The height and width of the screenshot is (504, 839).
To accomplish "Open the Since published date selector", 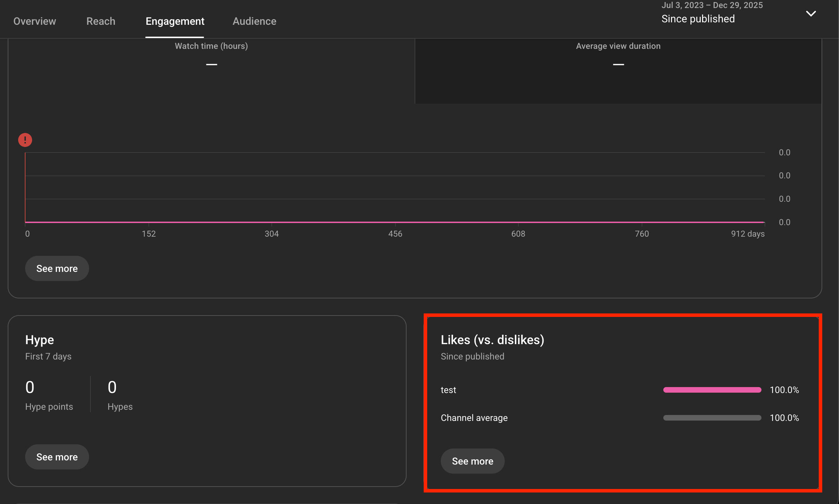I will pos(698,19).
